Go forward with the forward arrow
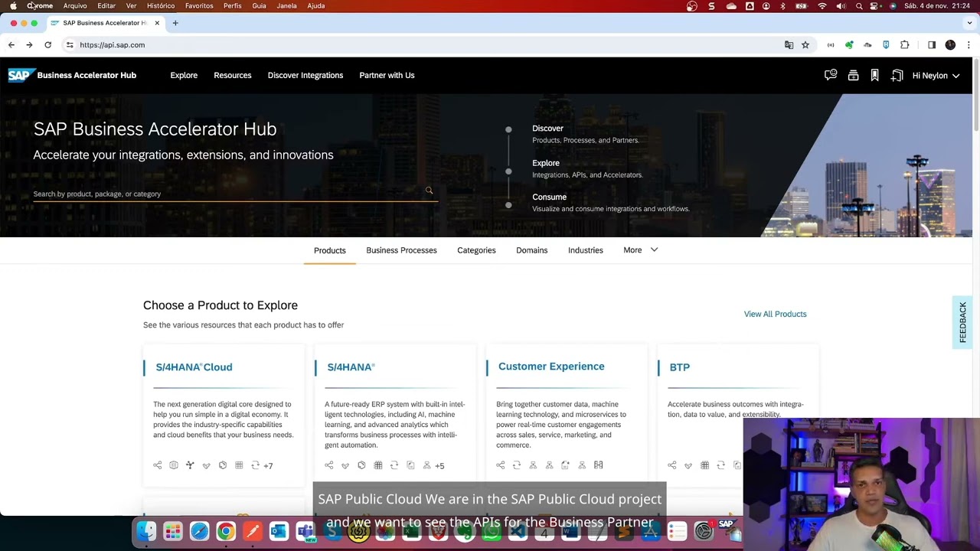The image size is (980, 551). click(29, 45)
